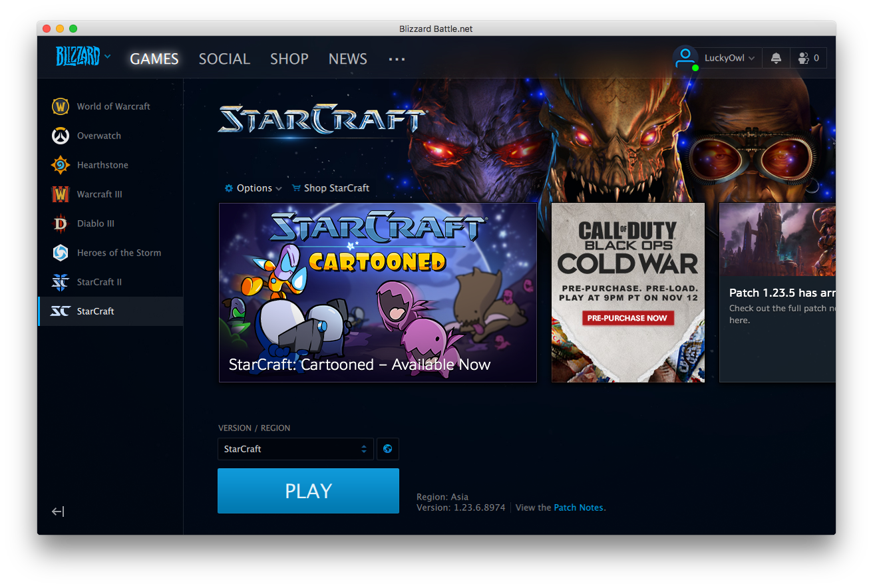Click the StarCraft II icon
Image resolution: width=873 pixels, height=588 pixels.
61,282
